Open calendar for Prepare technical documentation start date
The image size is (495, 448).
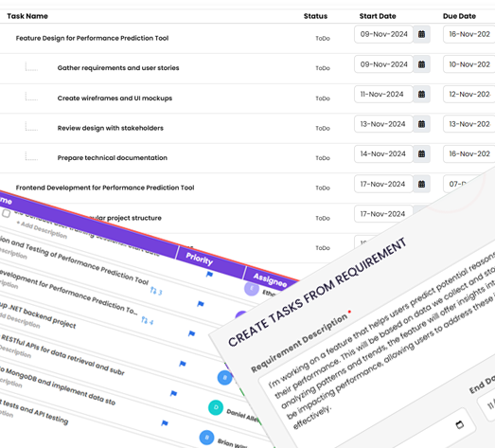[421, 153]
